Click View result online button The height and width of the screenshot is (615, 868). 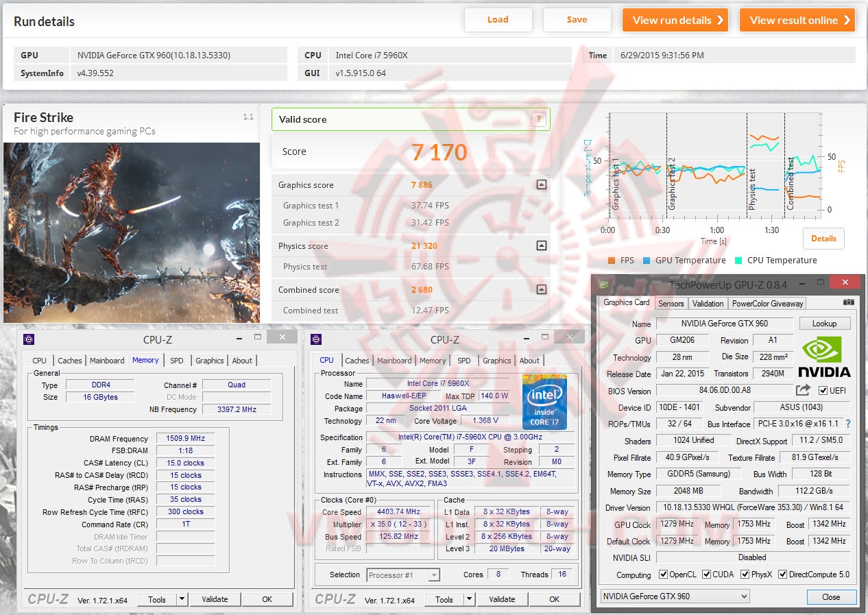[x=797, y=20]
